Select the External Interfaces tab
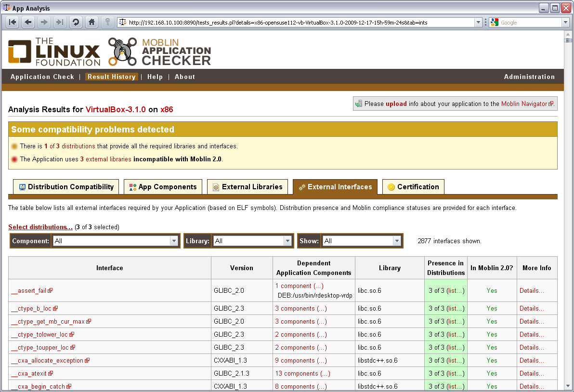The height and width of the screenshot is (392, 574). [335, 187]
